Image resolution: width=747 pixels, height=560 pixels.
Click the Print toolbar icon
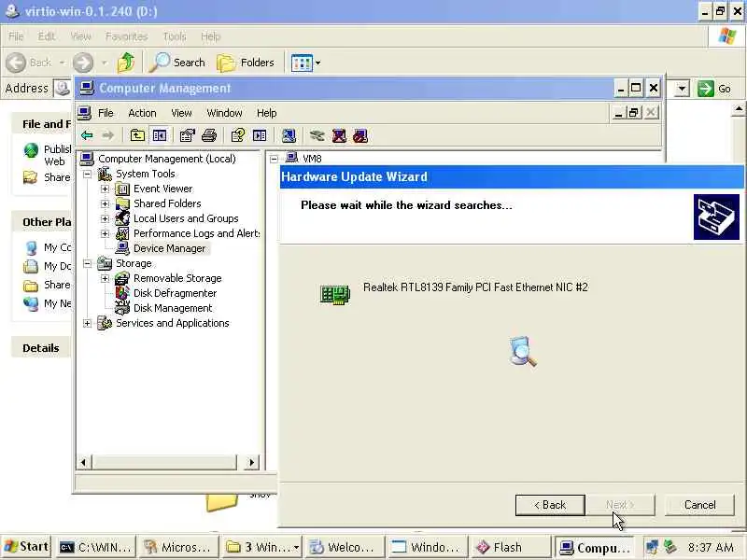[209, 135]
